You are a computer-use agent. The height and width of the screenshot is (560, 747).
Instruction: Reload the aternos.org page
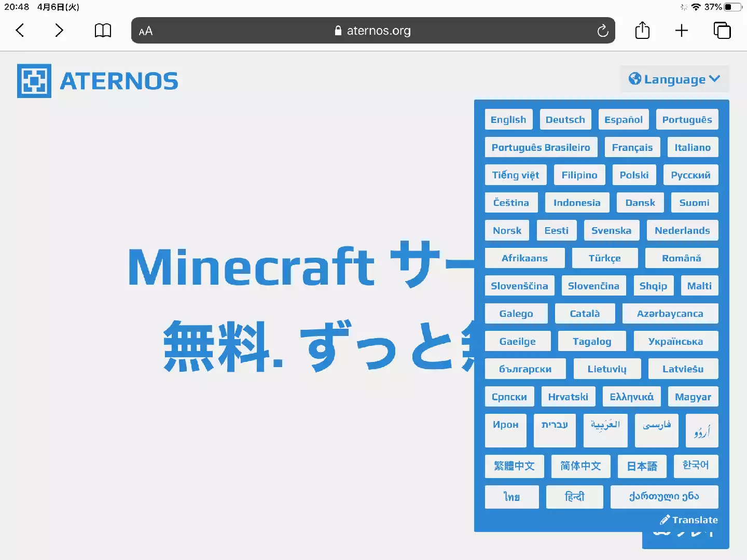(602, 31)
